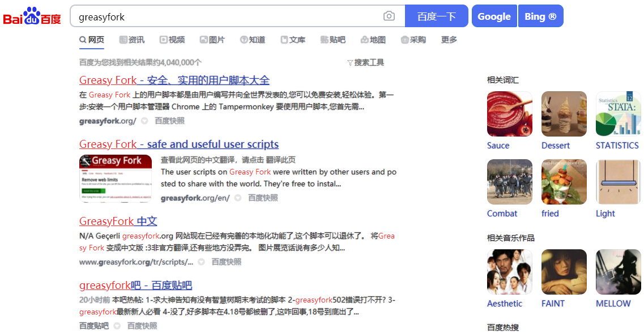Open Greasy Fork safe and useful user scripts result
This screenshot has height=332, width=644.
(x=179, y=144)
